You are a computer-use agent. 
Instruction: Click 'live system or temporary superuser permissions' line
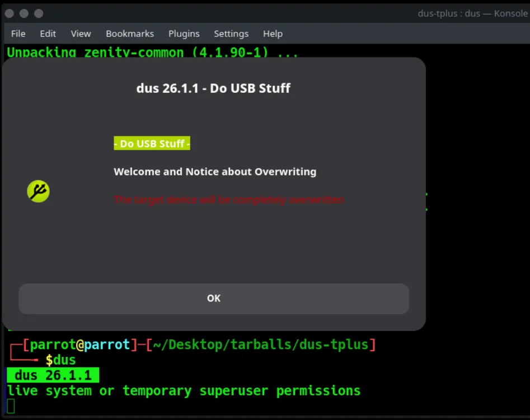coord(184,390)
